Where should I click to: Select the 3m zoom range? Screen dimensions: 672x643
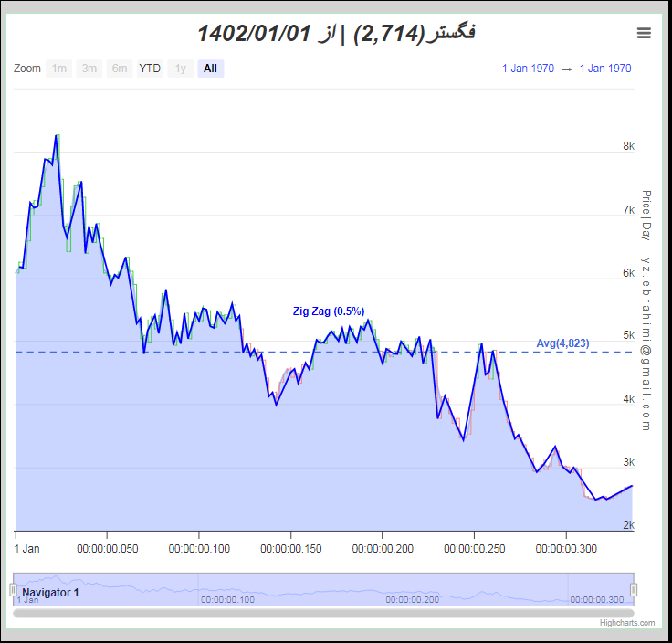(89, 69)
